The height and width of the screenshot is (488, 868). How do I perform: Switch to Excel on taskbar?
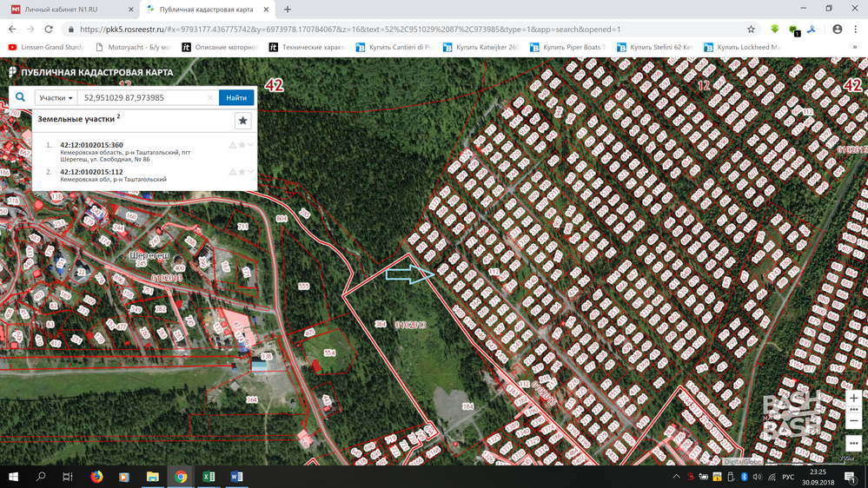pyautogui.click(x=209, y=477)
